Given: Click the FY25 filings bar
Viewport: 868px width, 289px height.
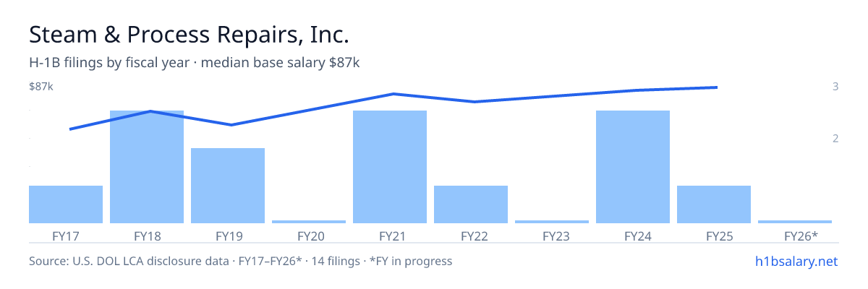Looking at the screenshot, I should point(714,204).
